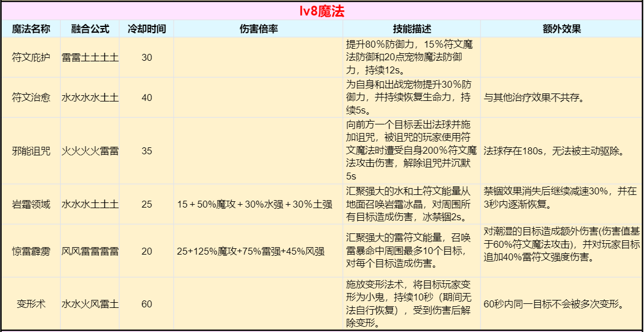Click cooldown value 30 for 符文庇护
Image resolution: width=644 pixels, height=332 pixels.
coord(147,57)
